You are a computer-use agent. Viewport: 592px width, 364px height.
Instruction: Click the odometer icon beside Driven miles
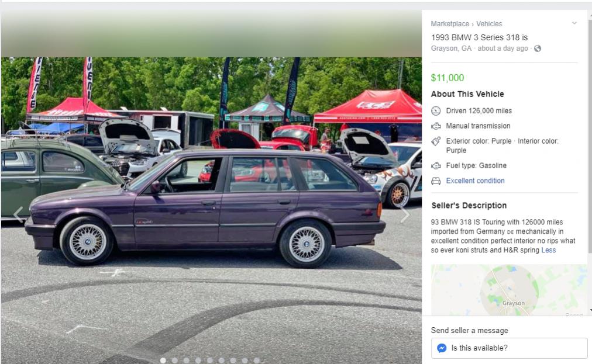coord(436,110)
